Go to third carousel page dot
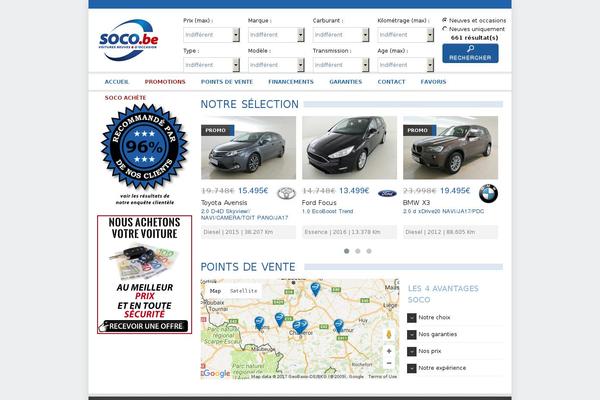Image resolution: width=600 pixels, height=400 pixels. point(369,251)
